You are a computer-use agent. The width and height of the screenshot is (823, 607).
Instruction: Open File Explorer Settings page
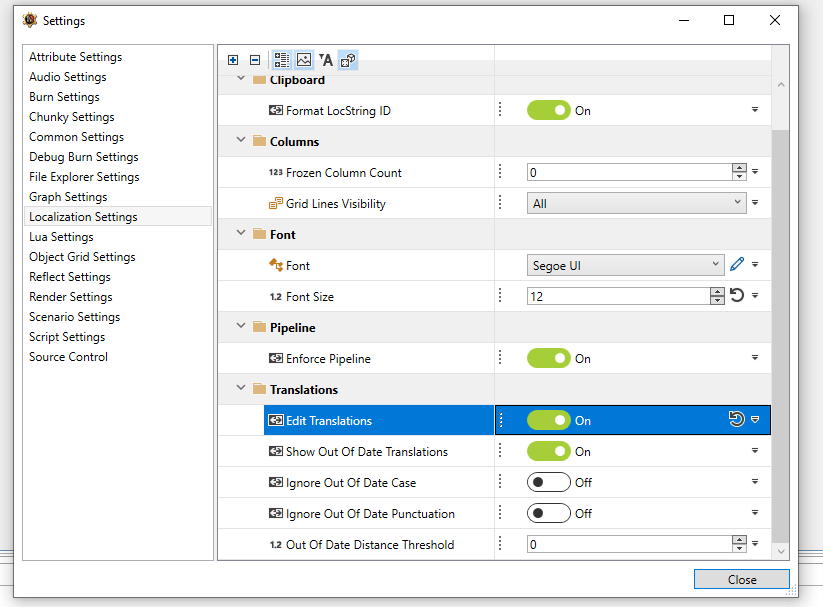coord(85,176)
